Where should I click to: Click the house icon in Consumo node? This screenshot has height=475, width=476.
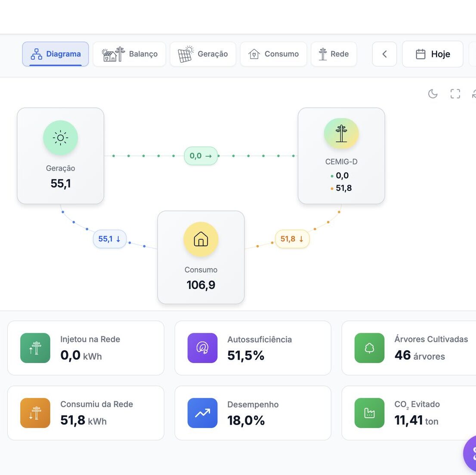pos(201,239)
